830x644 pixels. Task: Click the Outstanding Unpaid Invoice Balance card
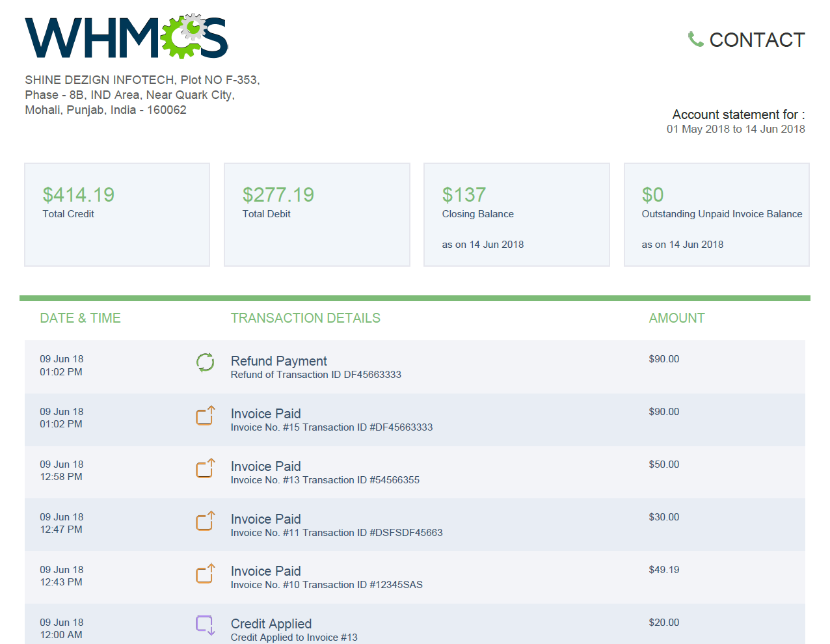pos(716,215)
